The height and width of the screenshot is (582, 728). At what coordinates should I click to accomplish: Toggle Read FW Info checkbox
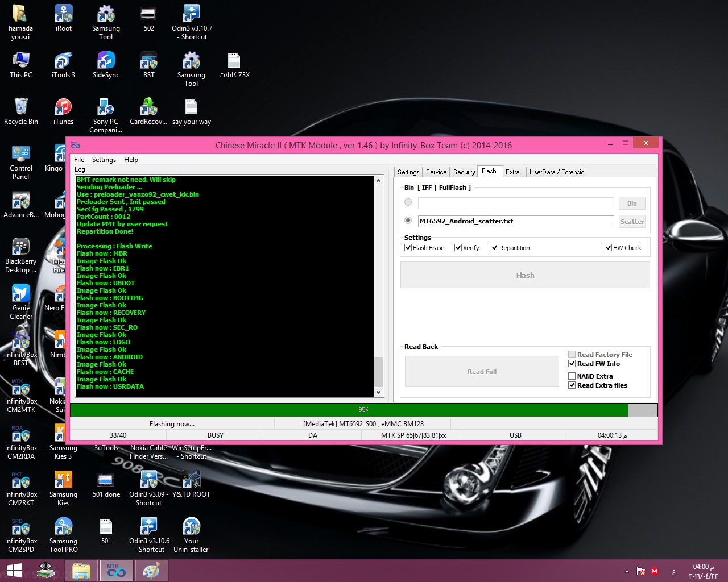(x=572, y=364)
